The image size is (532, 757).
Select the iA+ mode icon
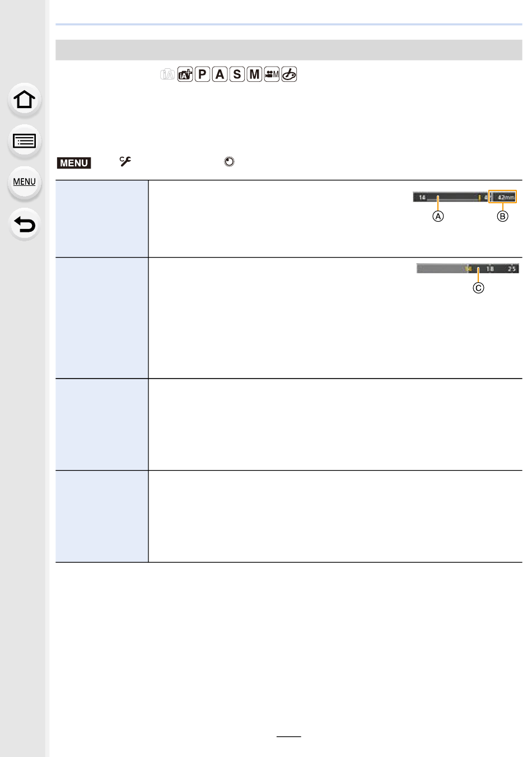point(185,74)
